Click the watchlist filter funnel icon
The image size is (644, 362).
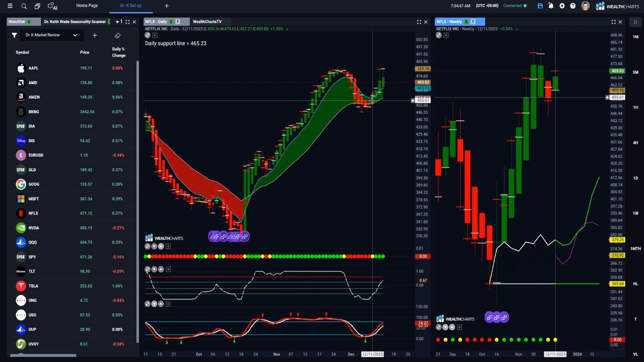coord(14,35)
